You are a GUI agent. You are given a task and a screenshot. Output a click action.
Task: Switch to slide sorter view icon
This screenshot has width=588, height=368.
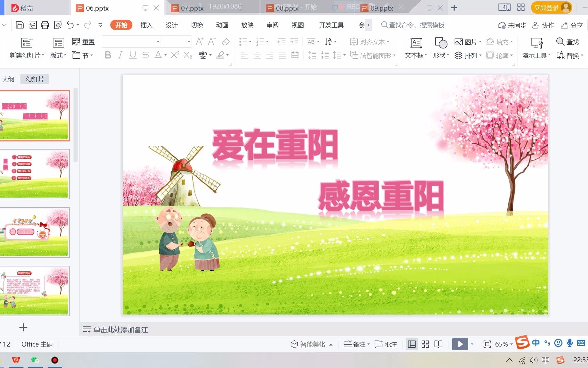pyautogui.click(x=425, y=344)
